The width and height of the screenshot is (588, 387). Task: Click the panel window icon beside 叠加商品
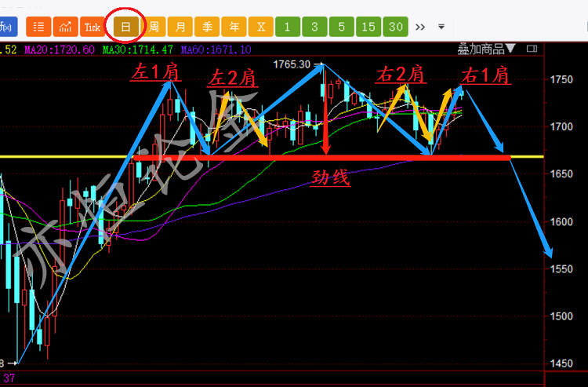(532, 49)
